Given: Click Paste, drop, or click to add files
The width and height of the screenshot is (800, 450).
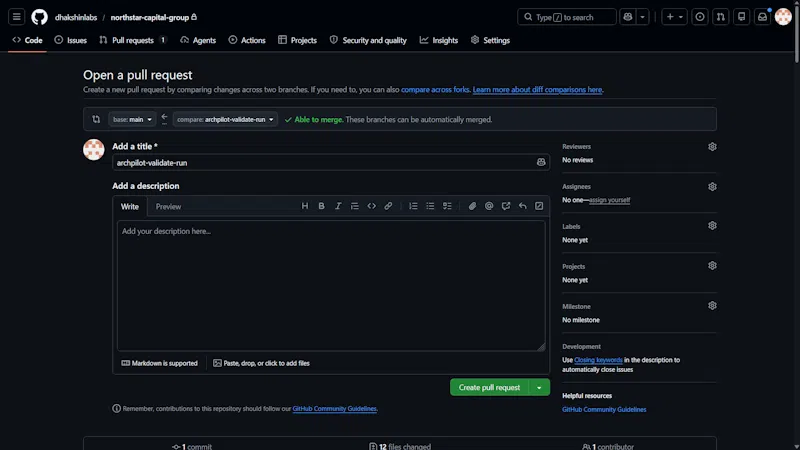Looking at the screenshot, I should [x=261, y=363].
